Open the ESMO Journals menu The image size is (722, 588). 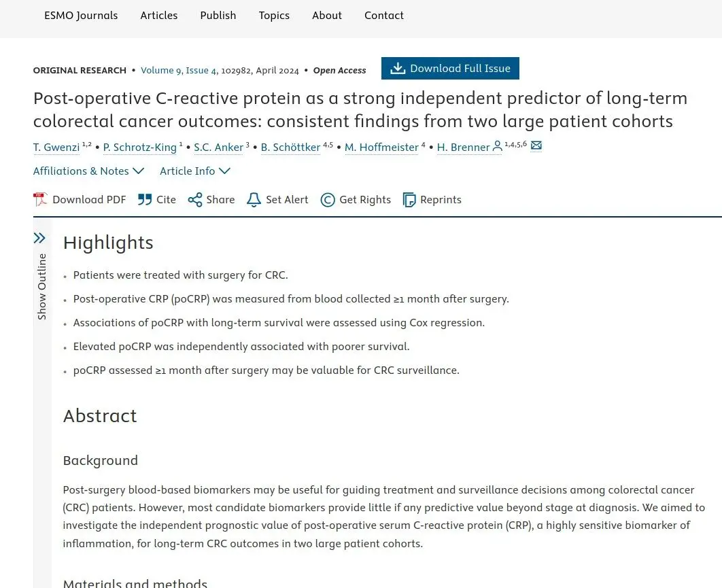pos(81,15)
